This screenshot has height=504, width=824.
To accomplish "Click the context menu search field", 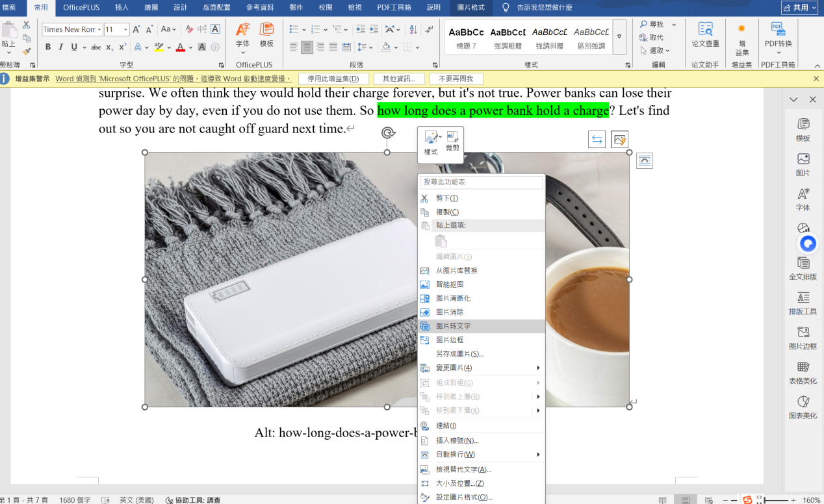I will (481, 183).
